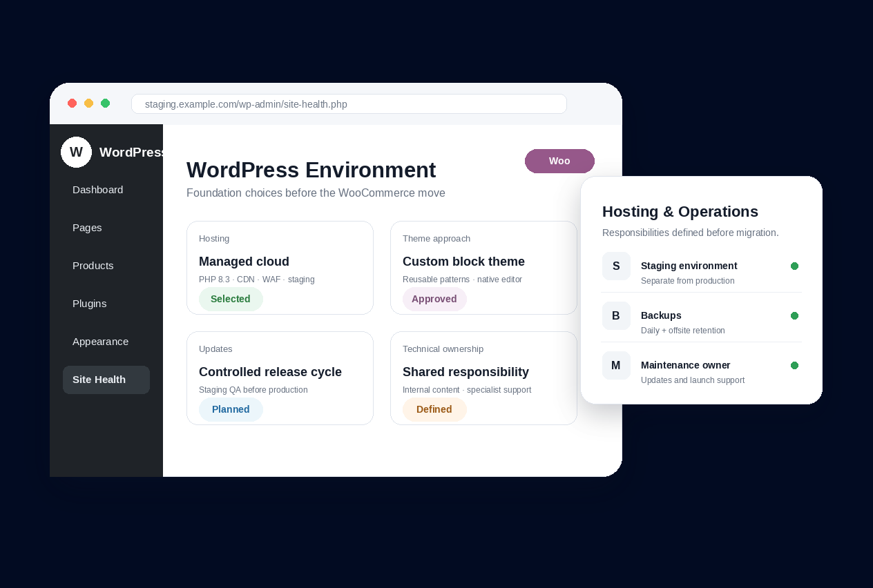Click 'Staging QA before production' text

tap(253, 390)
